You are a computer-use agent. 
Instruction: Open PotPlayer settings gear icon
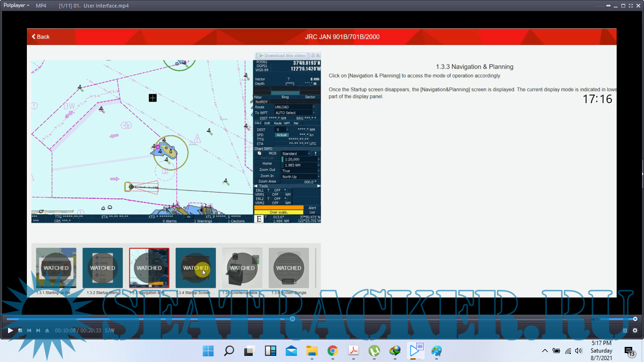(x=635, y=331)
